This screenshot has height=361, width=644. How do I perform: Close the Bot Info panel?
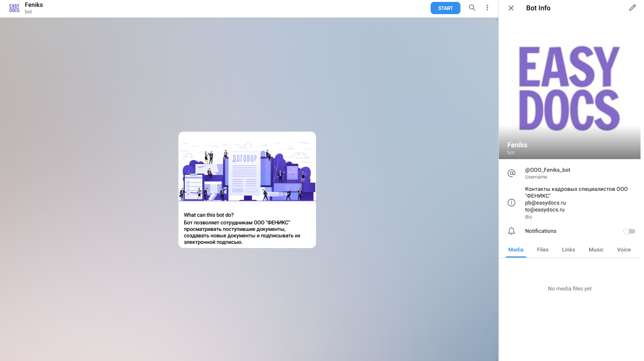tap(511, 8)
